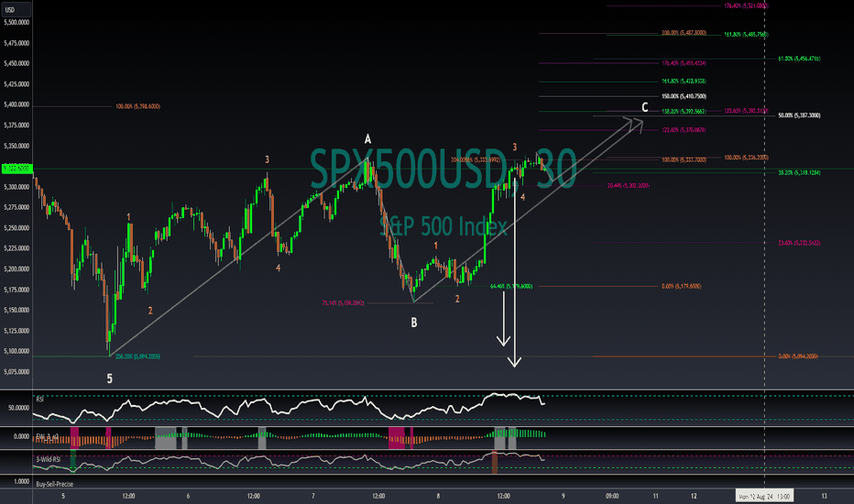
Task: Click the 5,250.0000 price axis label
Action: point(16,228)
